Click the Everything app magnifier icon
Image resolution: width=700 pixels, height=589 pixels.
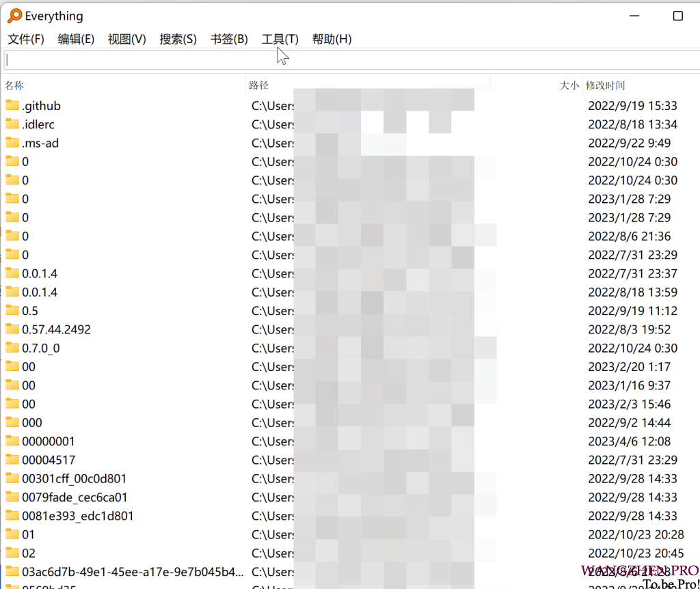[x=14, y=16]
